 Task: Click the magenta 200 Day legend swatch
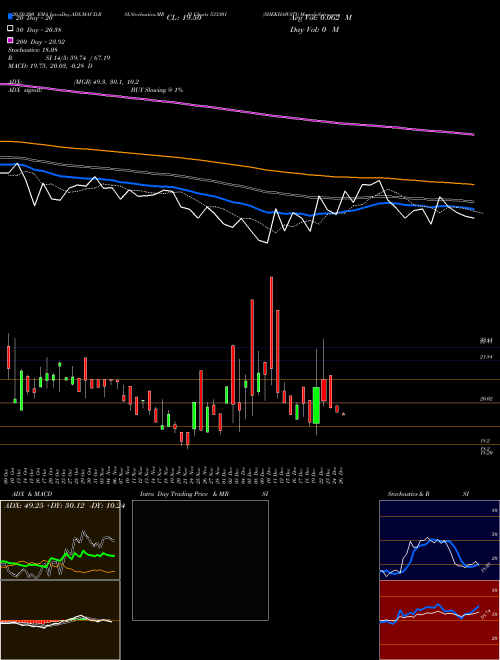click(x=10, y=40)
